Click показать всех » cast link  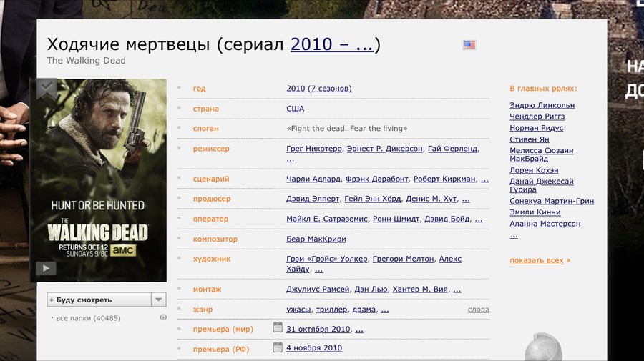(x=540, y=260)
